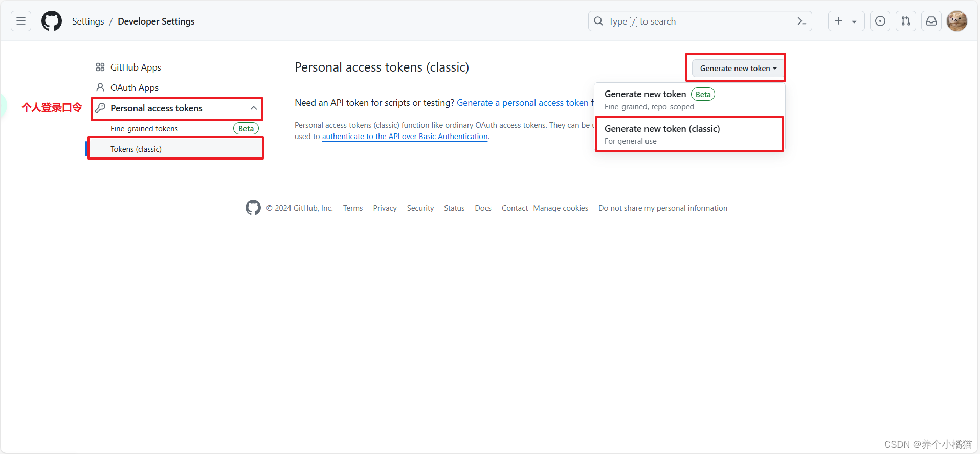Choose Generate new token (classic) option
This screenshot has width=980, height=454.
point(688,134)
